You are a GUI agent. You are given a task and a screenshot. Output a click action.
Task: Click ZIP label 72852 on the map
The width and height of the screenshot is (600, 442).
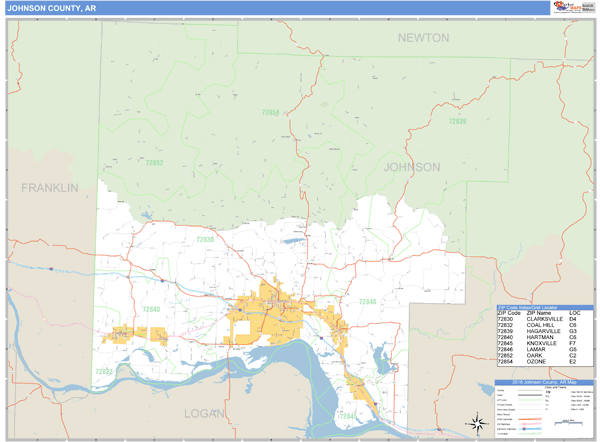pyautogui.click(x=155, y=163)
